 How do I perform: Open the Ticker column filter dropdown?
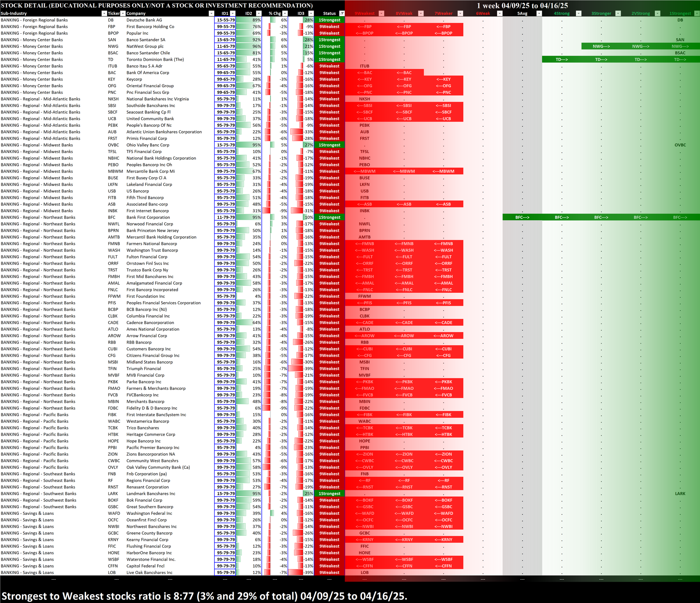123,13
